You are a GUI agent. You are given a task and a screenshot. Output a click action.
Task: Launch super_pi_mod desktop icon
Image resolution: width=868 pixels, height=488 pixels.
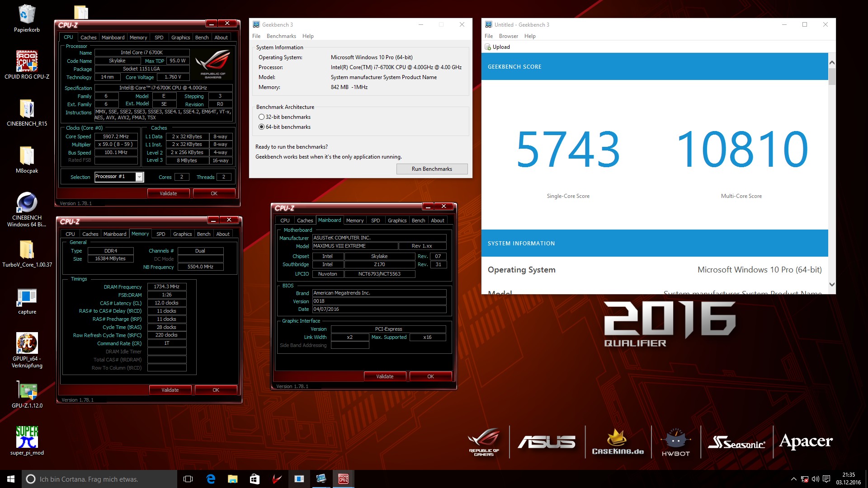coord(27,441)
